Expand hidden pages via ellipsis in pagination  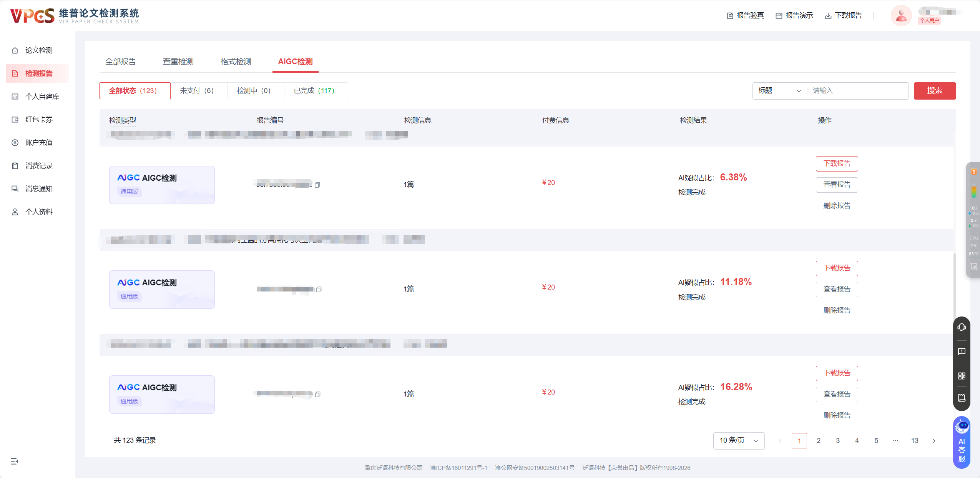pyautogui.click(x=895, y=441)
